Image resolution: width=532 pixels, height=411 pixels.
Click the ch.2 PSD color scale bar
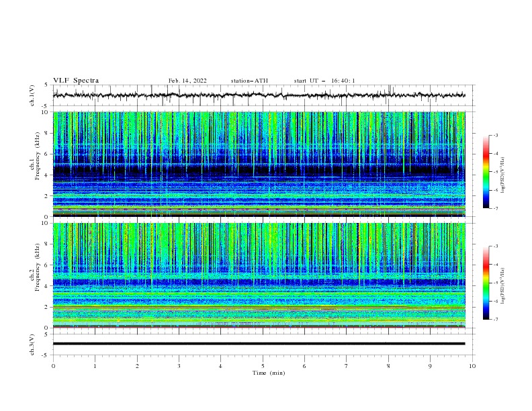[486, 283]
